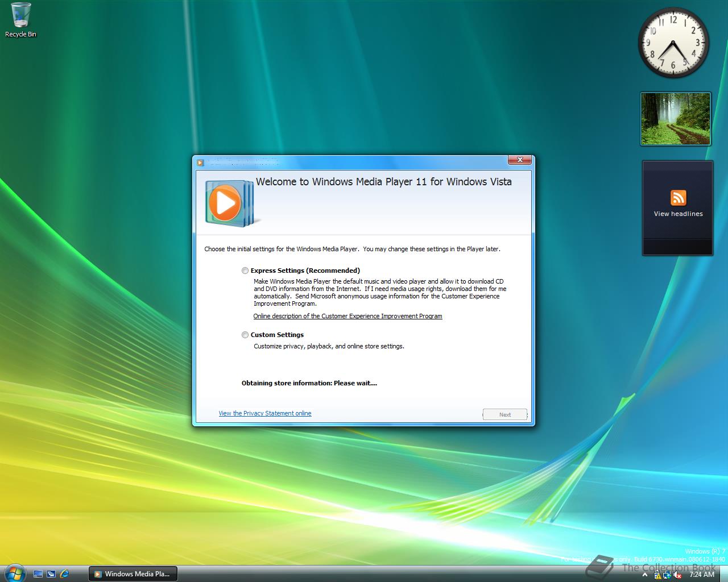Image resolution: width=728 pixels, height=582 pixels.
Task: Click the forest slideshow gadget picture
Action: (x=676, y=119)
